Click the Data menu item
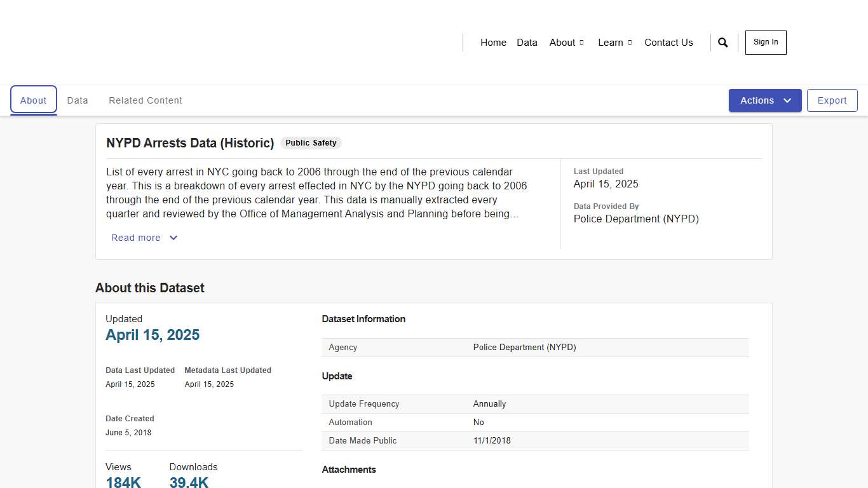The height and width of the screenshot is (488, 868). 527,43
